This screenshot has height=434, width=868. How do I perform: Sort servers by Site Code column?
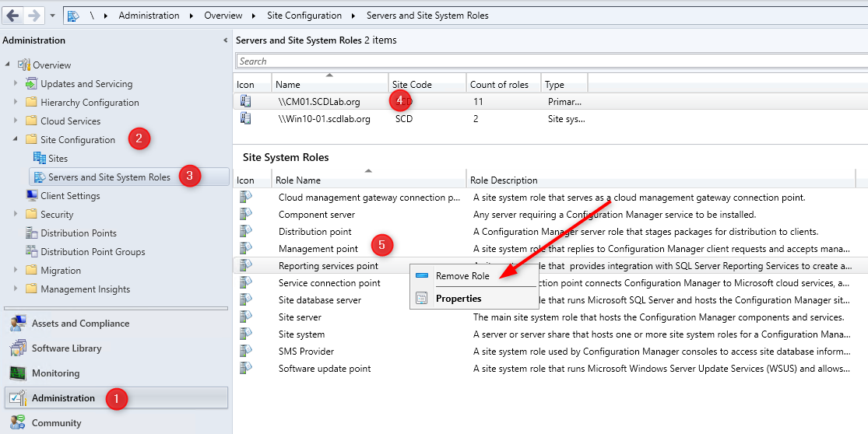pyautogui.click(x=427, y=84)
